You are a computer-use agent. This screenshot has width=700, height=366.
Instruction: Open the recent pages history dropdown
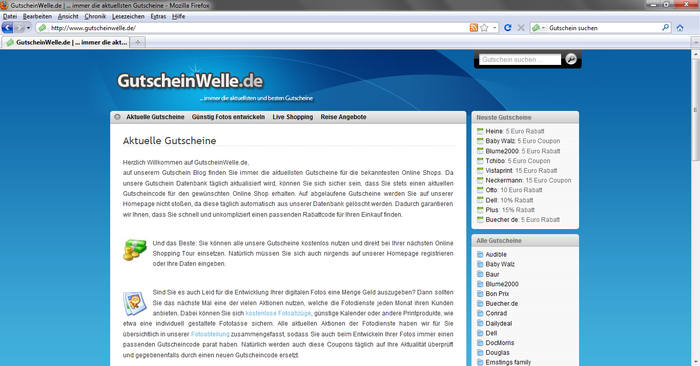pyautogui.click(x=28, y=28)
